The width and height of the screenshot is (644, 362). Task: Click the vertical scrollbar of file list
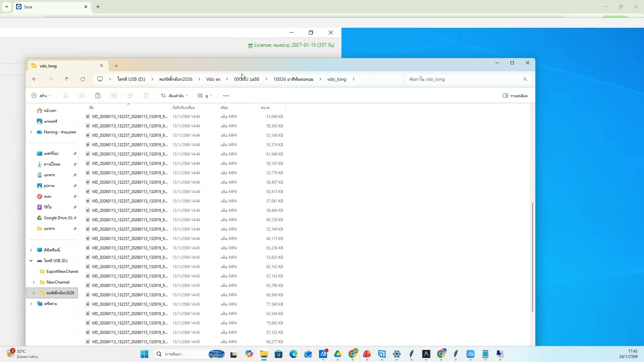click(532, 256)
